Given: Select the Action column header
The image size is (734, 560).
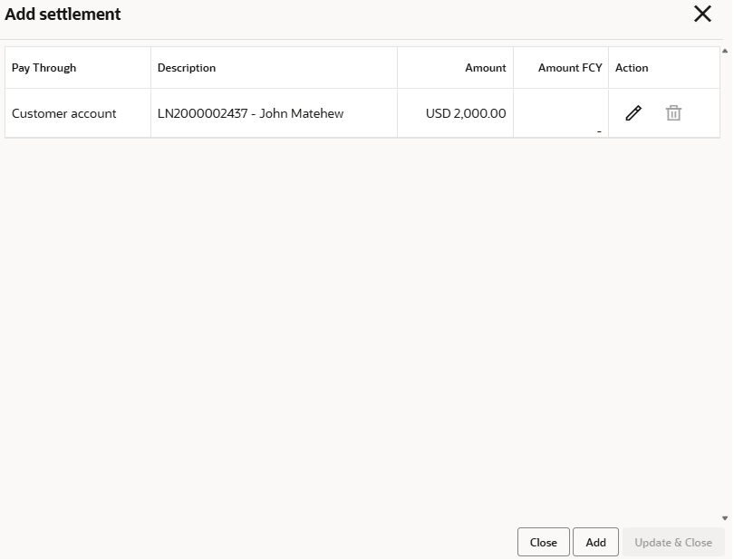Looking at the screenshot, I should (665, 68).
